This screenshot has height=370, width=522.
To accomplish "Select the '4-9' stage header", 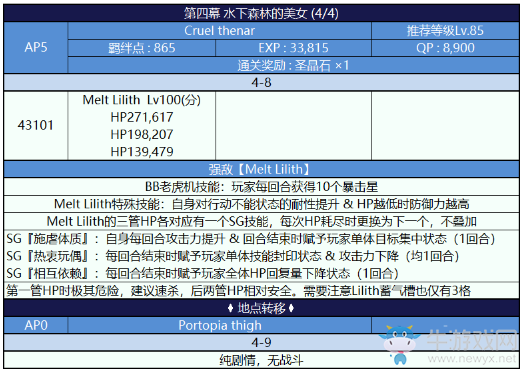I will pyautogui.click(x=261, y=342).
